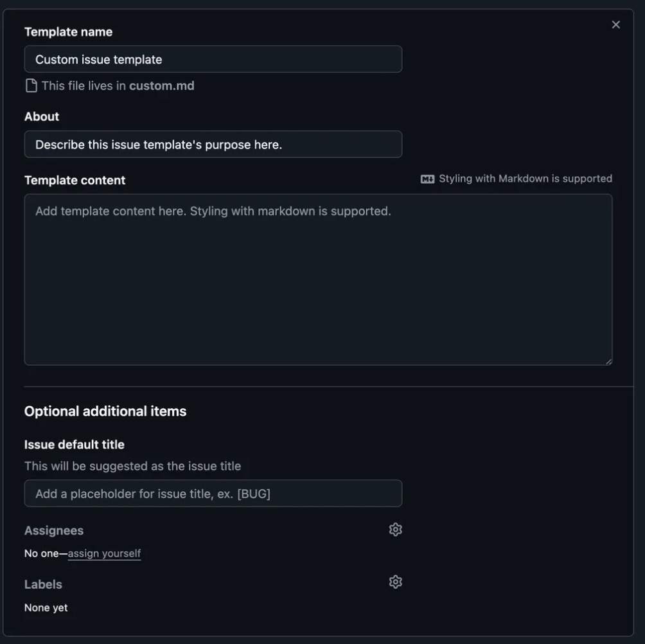645x644 pixels.
Task: Click the "assign yourself" link
Action: (x=104, y=553)
